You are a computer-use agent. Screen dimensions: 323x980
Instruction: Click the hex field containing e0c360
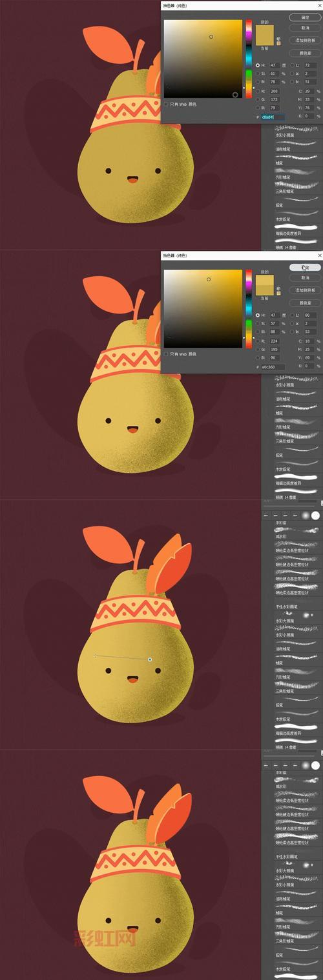tap(273, 367)
